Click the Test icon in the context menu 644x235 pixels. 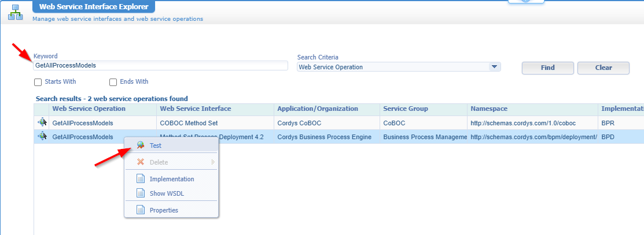pos(140,146)
